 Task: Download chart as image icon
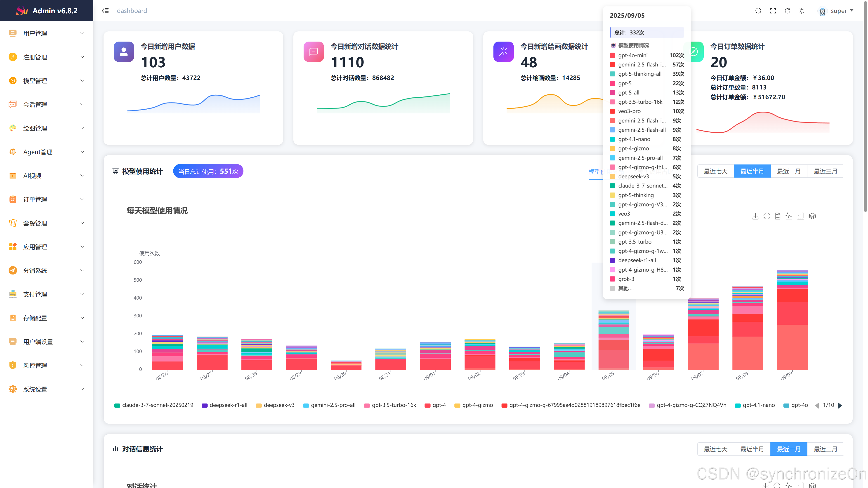click(755, 216)
